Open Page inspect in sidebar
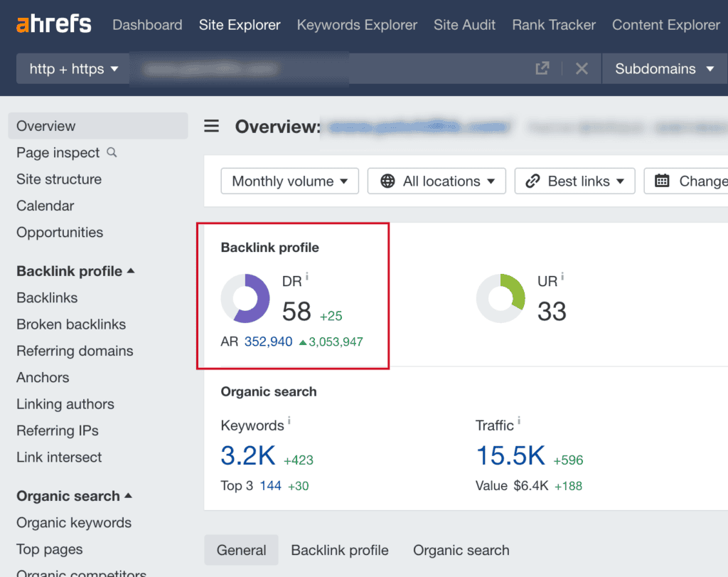The height and width of the screenshot is (577, 728). (x=58, y=152)
